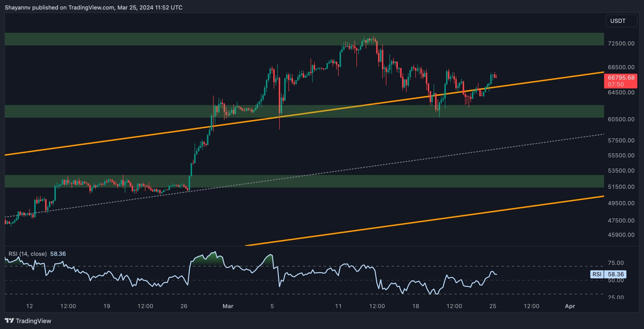644x329 pixels.
Task: Click the publisher text Shayannv published on TradingView.com
Action: [x=59, y=8]
